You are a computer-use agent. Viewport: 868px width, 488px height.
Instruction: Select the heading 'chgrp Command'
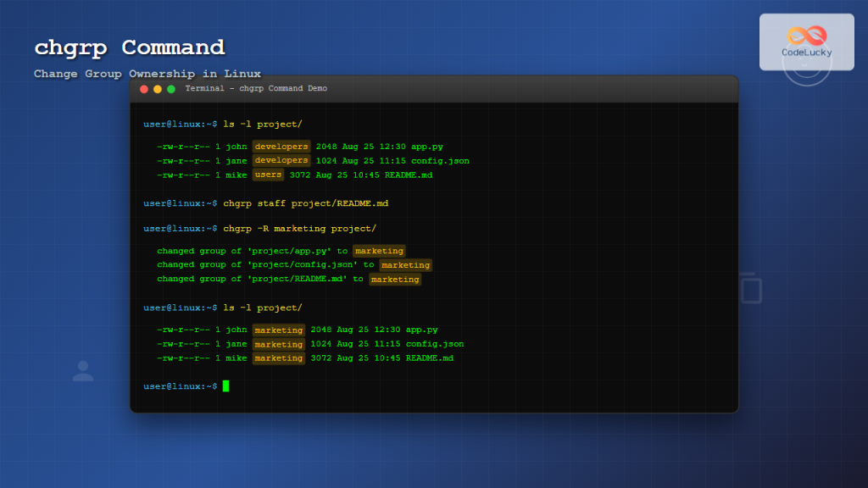coord(129,48)
